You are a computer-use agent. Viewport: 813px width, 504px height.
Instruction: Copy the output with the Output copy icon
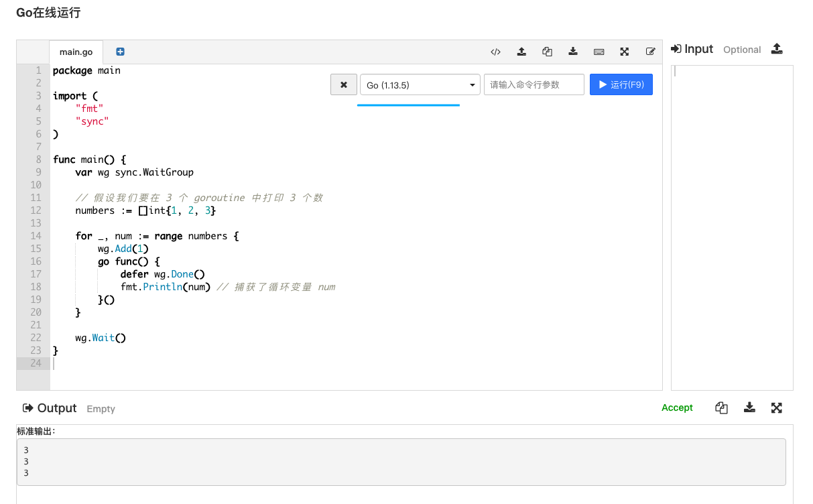click(721, 407)
